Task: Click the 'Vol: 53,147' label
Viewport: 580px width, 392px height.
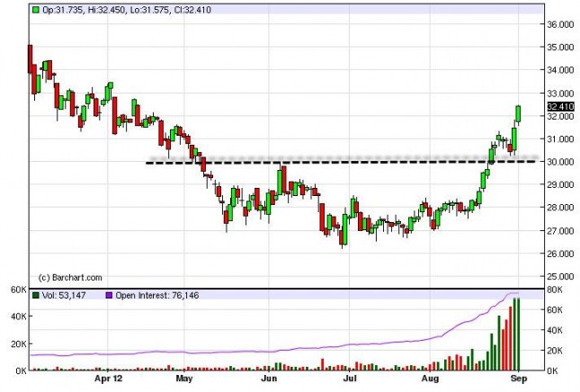Action: coord(64,296)
